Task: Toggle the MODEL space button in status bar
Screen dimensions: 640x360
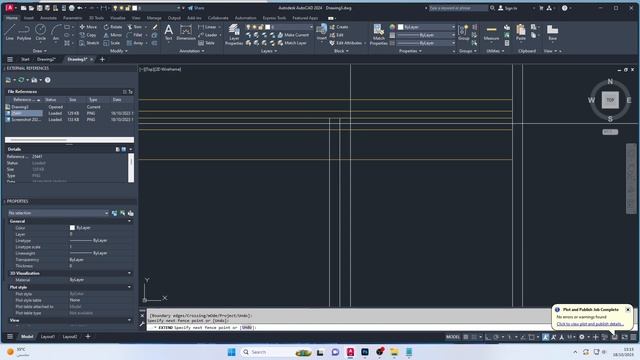Action: (453, 337)
